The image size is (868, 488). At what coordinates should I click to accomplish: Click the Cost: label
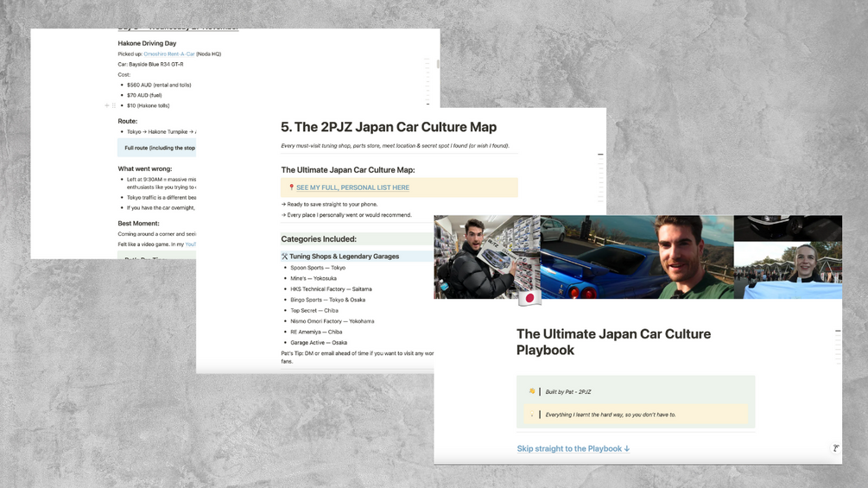click(124, 74)
